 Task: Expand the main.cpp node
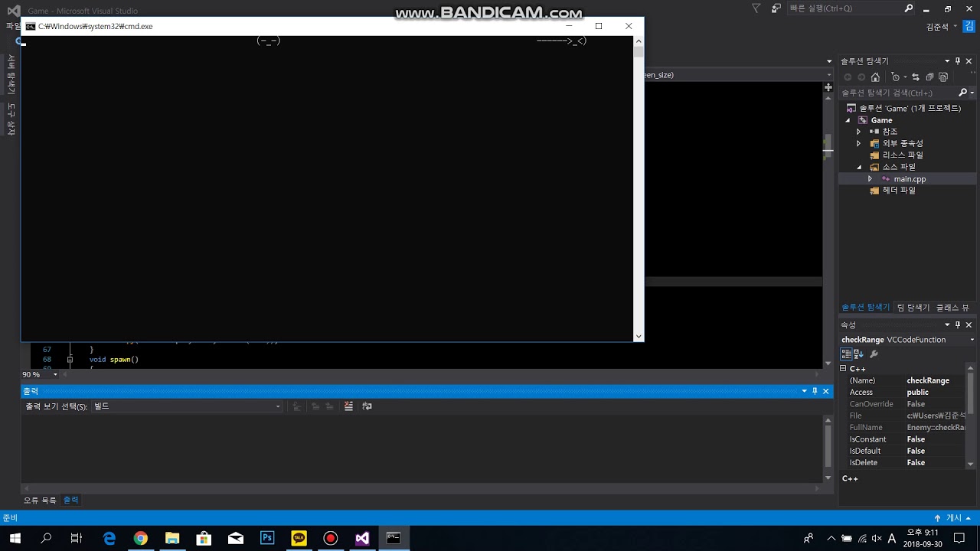point(870,179)
